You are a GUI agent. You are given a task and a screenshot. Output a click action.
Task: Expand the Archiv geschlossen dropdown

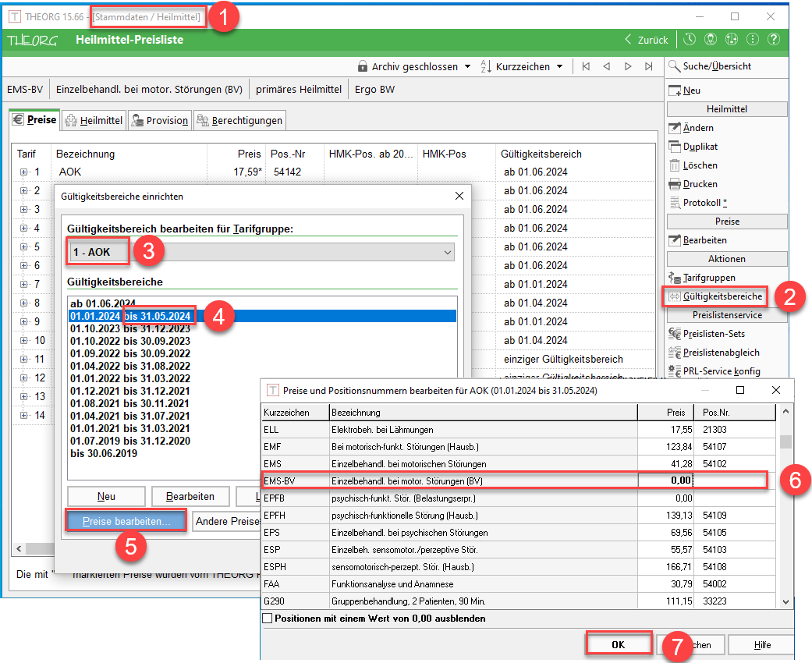click(466, 67)
